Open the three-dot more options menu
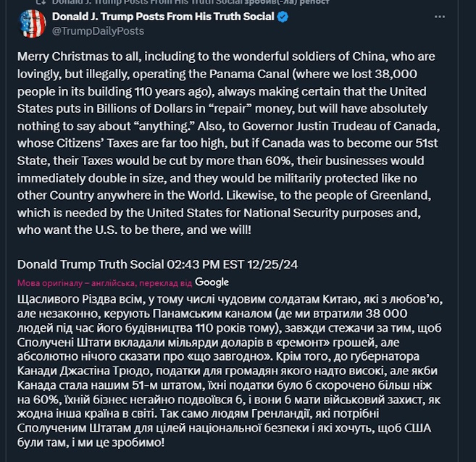 (440, 17)
